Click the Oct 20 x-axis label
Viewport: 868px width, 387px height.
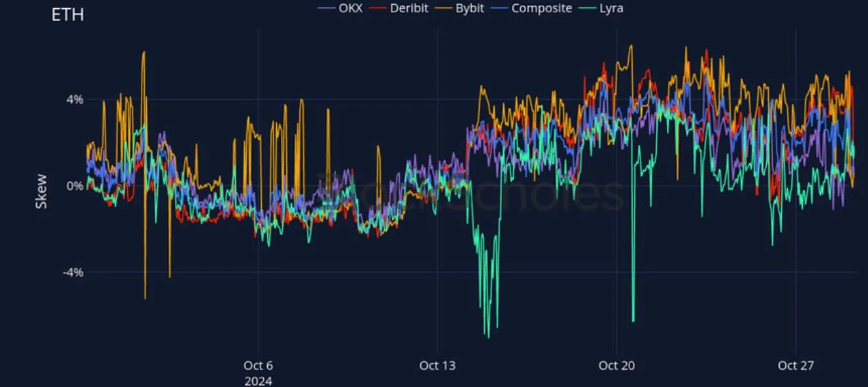click(616, 366)
